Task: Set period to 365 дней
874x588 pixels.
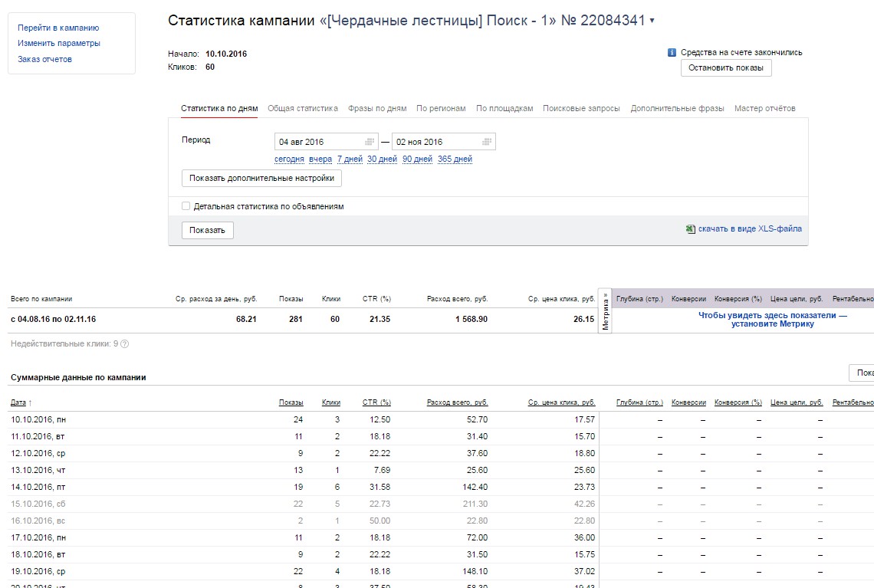Action: click(455, 159)
